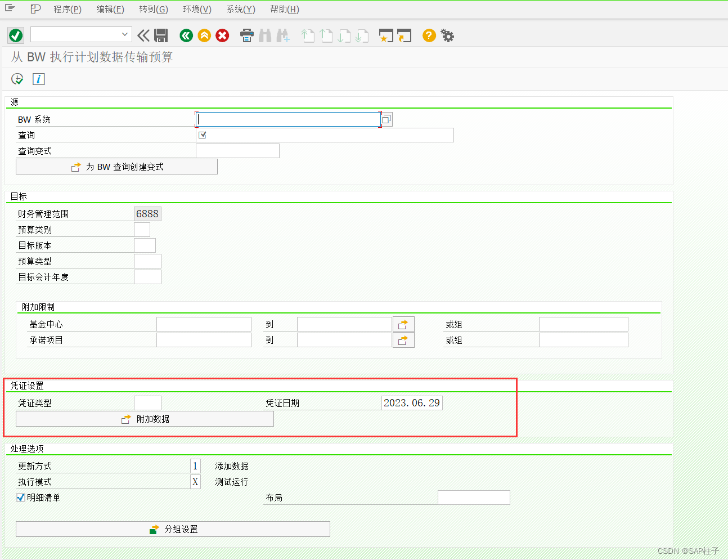
Task: Click the BW 系统 input field
Action: 288,119
